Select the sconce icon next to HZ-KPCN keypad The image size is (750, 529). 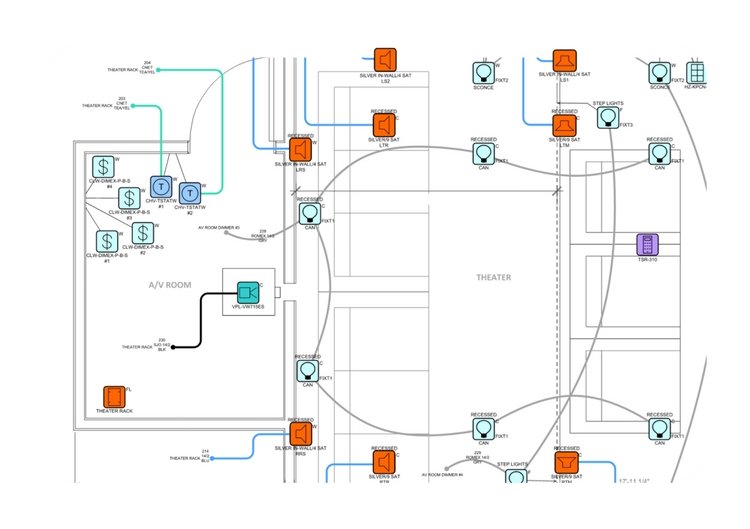[660, 73]
